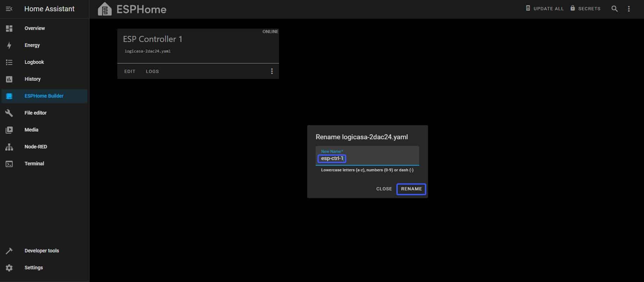Viewport: 644px width, 282px height.
Task: Click the Settings gear icon
Action: point(9,268)
